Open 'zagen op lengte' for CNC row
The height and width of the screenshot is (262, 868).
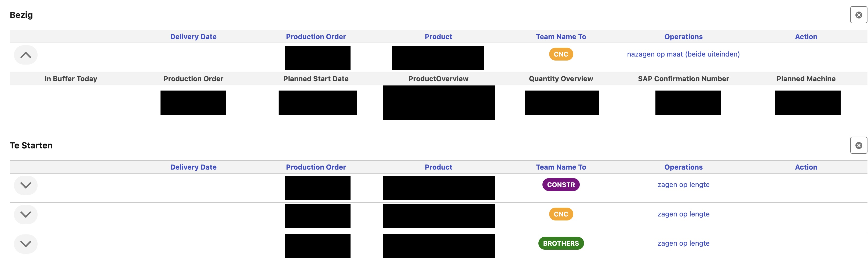pos(683,214)
